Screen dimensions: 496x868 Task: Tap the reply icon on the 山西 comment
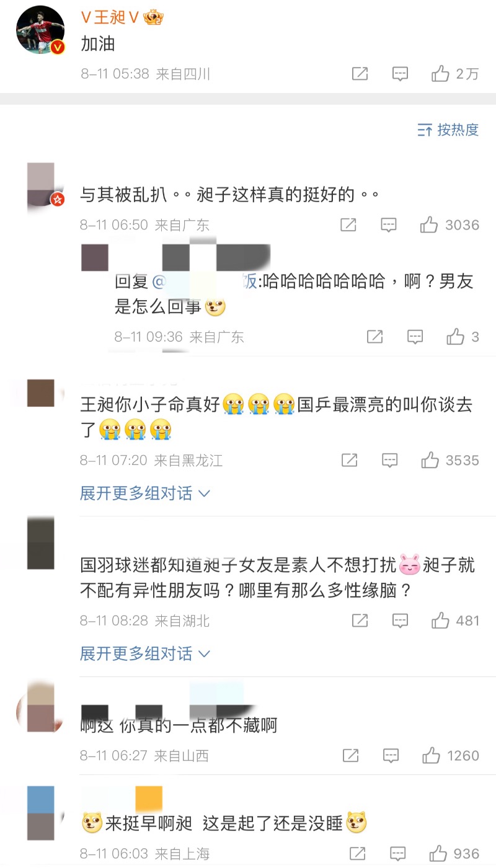pyautogui.click(x=391, y=756)
